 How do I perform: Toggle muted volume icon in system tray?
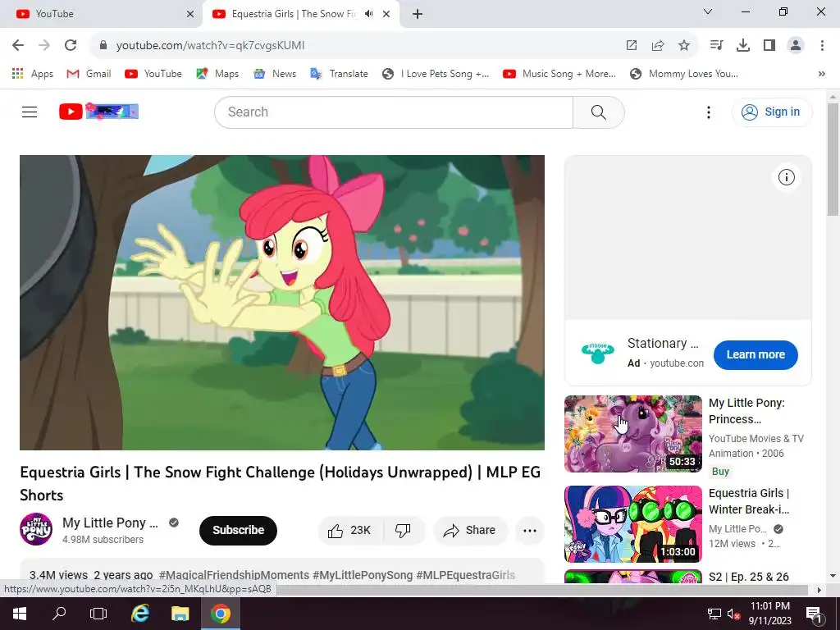[733, 614]
